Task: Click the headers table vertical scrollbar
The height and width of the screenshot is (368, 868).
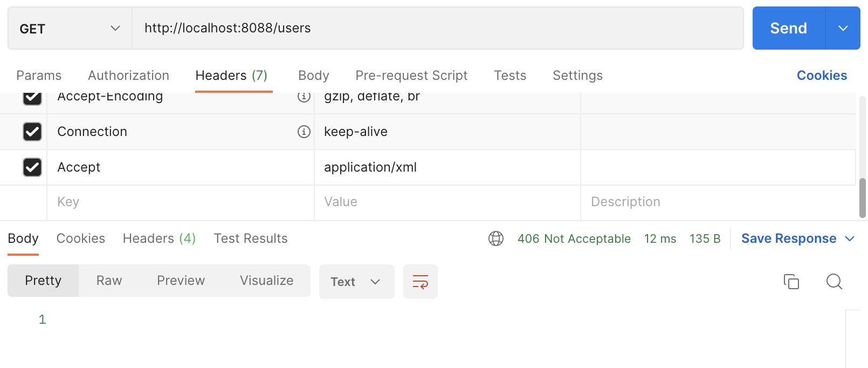Action: tap(863, 198)
